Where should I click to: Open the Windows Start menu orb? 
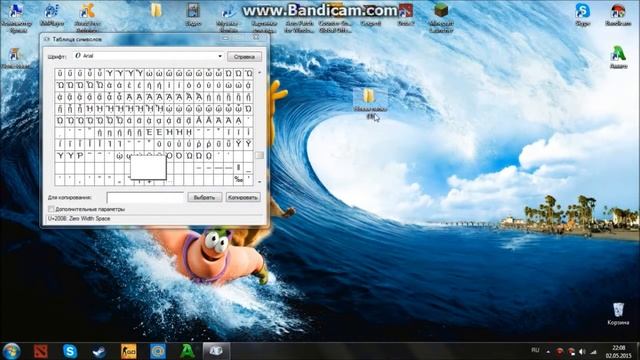click(x=11, y=351)
